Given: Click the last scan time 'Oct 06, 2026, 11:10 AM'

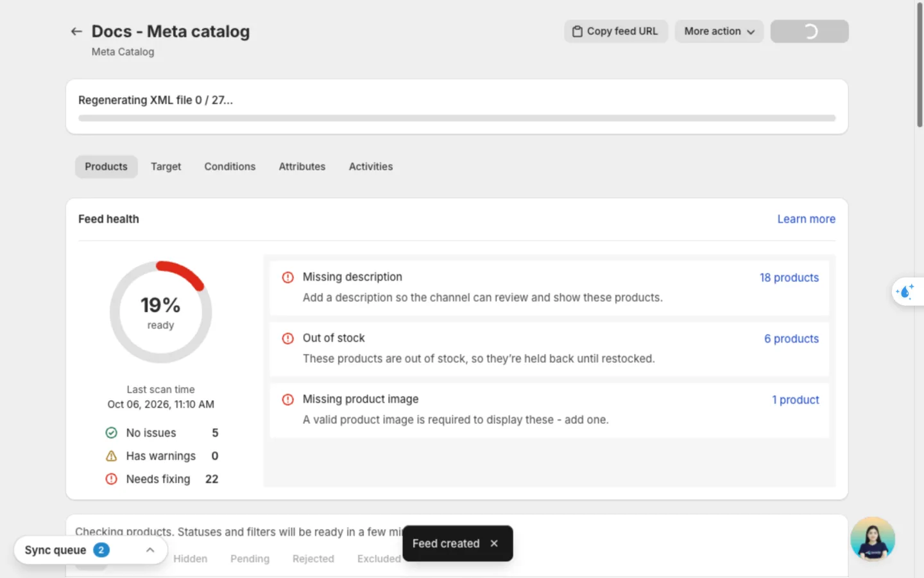Looking at the screenshot, I should (x=161, y=404).
